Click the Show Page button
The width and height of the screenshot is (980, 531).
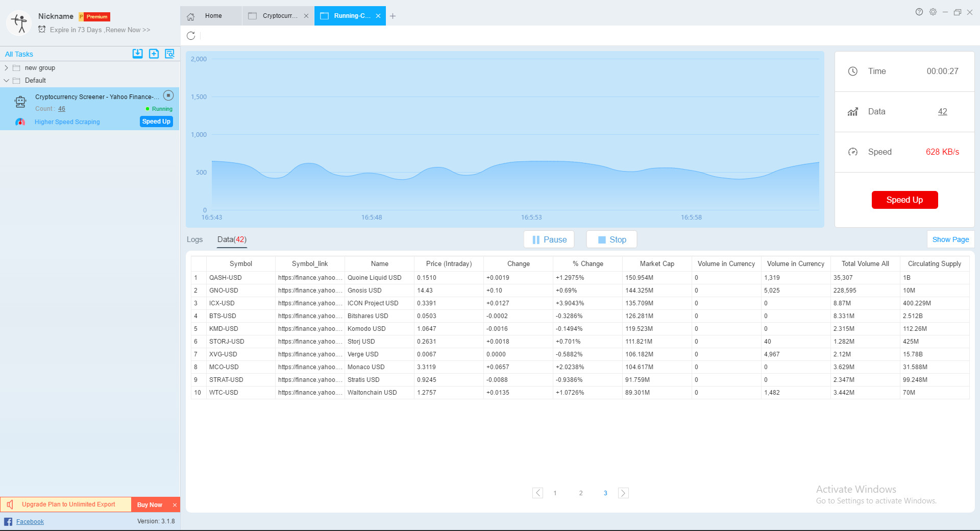pyautogui.click(x=950, y=239)
